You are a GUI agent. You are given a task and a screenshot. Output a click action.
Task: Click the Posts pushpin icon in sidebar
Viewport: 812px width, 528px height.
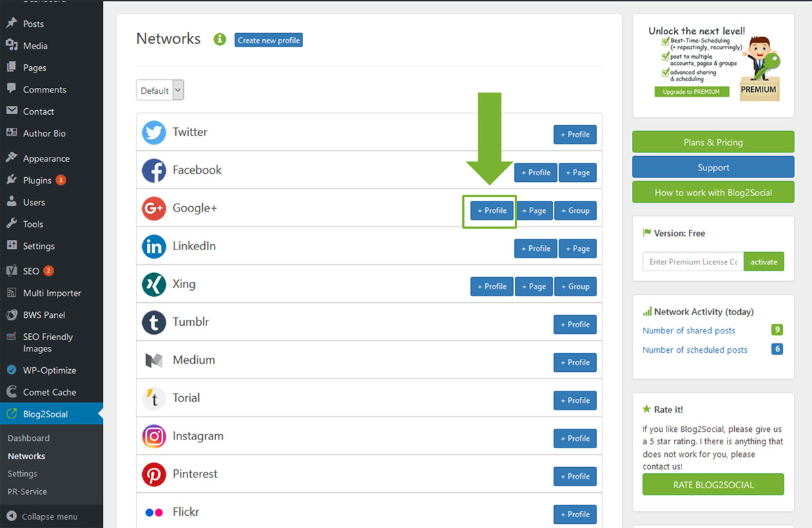click(x=12, y=24)
